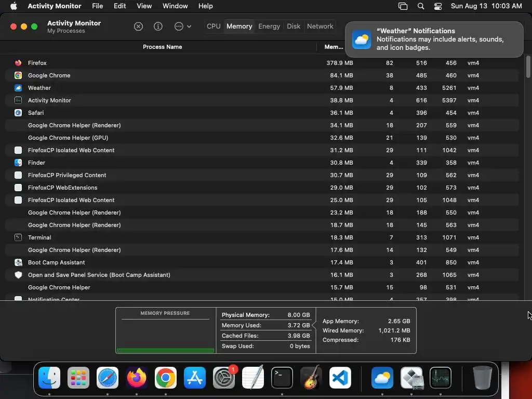Open the Help menu
Screen dimensions: 532x399
pyautogui.click(x=206, y=6)
